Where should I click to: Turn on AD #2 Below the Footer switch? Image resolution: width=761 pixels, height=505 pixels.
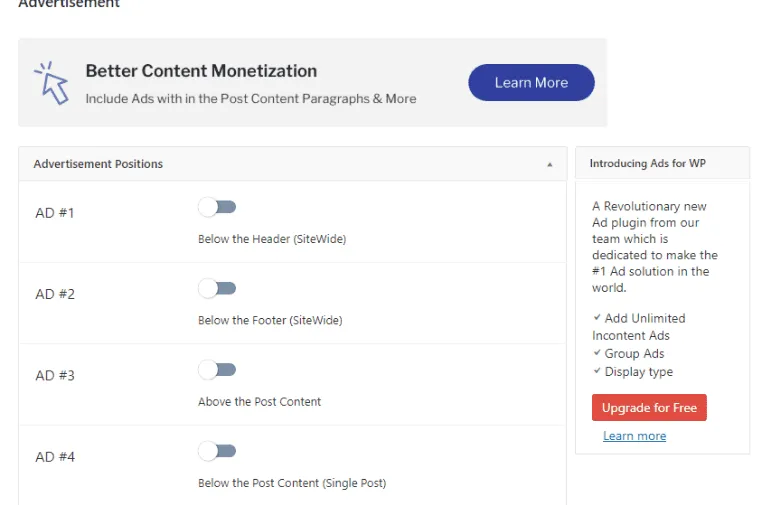pyautogui.click(x=217, y=289)
